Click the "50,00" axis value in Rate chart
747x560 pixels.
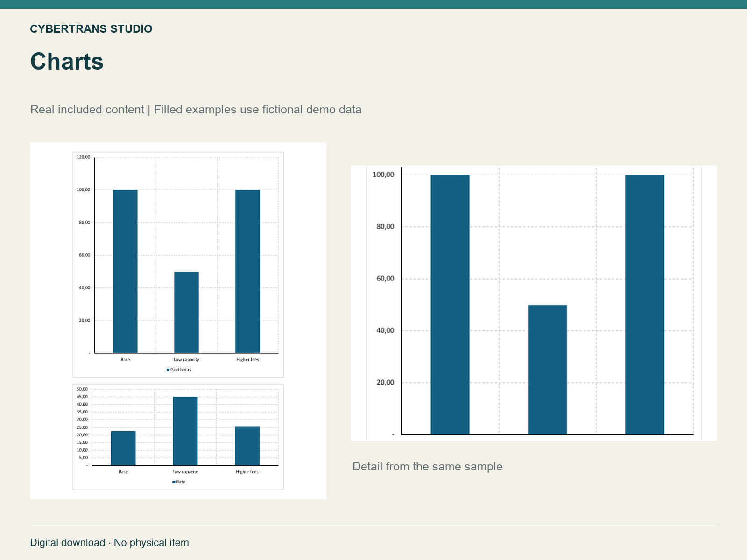(x=82, y=389)
